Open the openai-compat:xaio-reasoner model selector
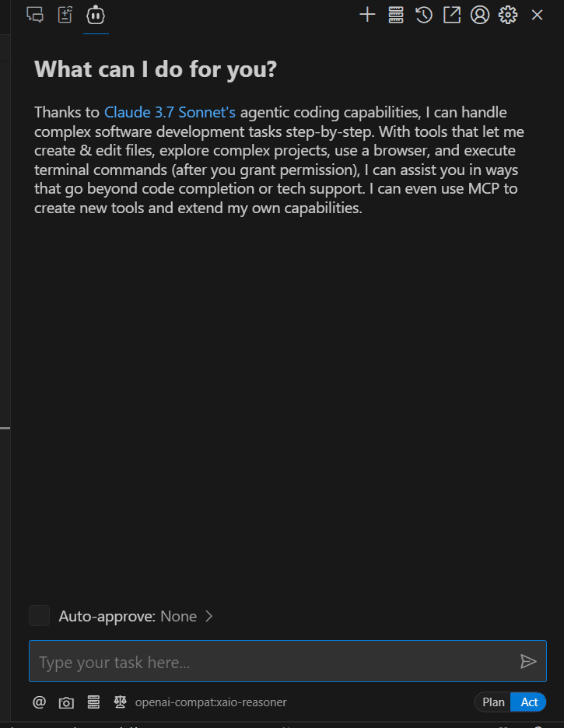Image resolution: width=564 pixels, height=728 pixels. click(x=211, y=702)
